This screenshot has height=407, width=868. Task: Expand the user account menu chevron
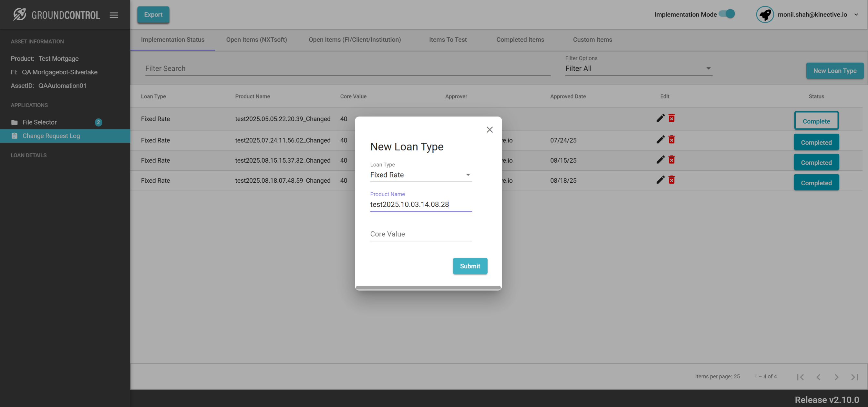click(856, 15)
